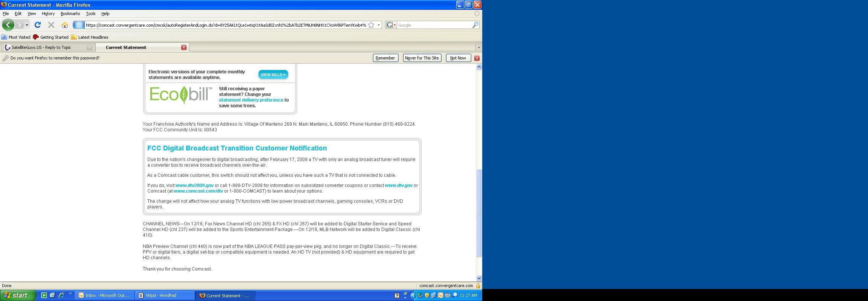Click the FCC Digital Broadcast Transition heading
The width and height of the screenshot is (868, 301).
[x=237, y=148]
